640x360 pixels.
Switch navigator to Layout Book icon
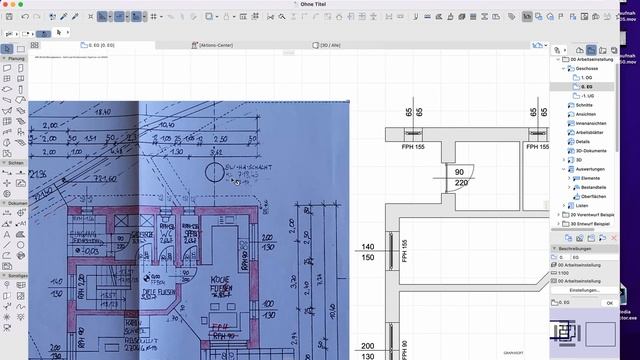click(x=603, y=50)
